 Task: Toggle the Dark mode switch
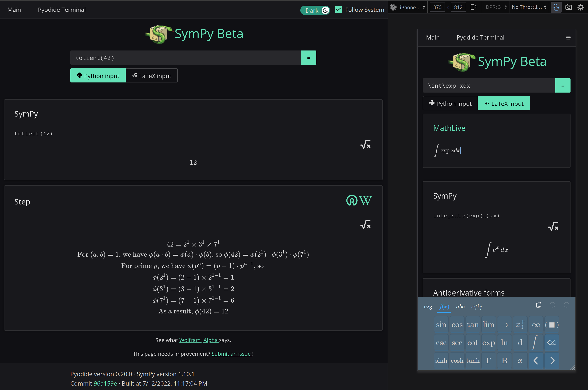[315, 10]
